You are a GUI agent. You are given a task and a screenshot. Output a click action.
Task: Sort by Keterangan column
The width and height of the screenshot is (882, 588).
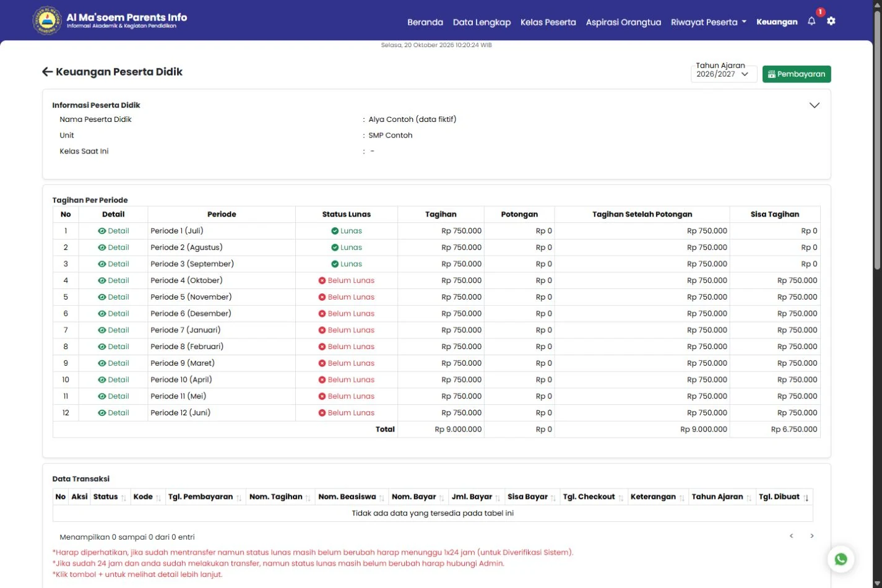658,497
